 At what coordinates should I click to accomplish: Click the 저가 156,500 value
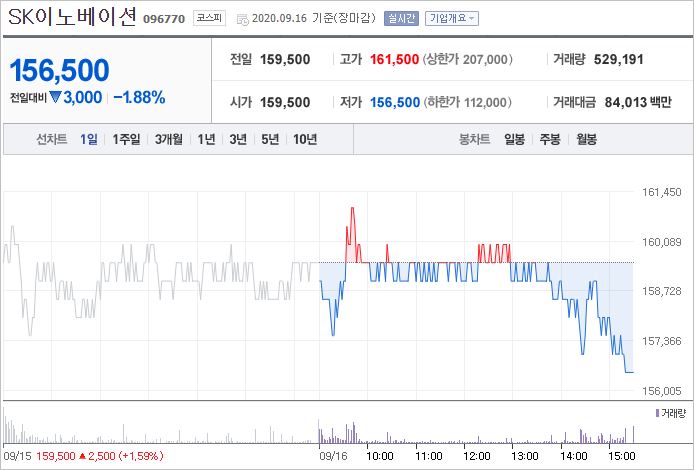point(395,102)
